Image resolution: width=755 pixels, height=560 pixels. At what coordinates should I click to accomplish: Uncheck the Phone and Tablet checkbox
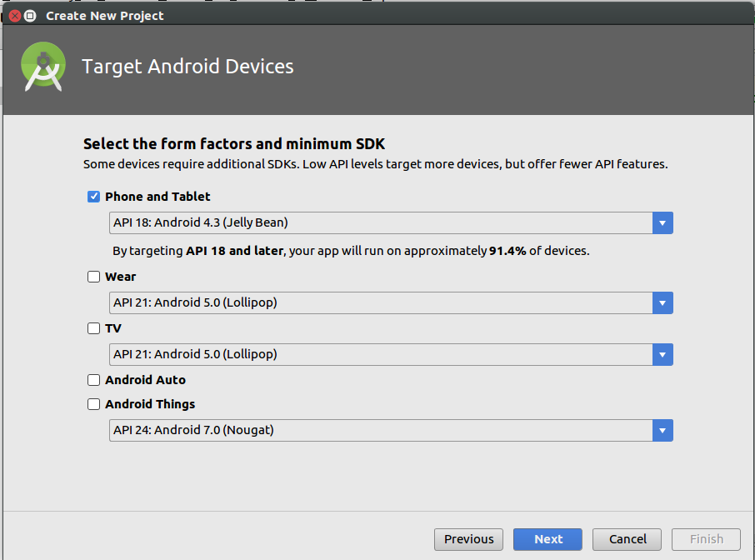tap(93, 197)
